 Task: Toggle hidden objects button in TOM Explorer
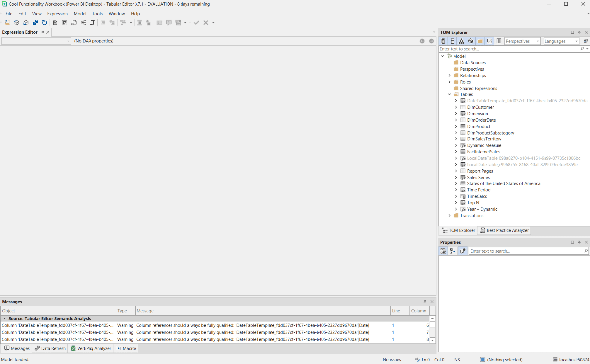coord(489,41)
